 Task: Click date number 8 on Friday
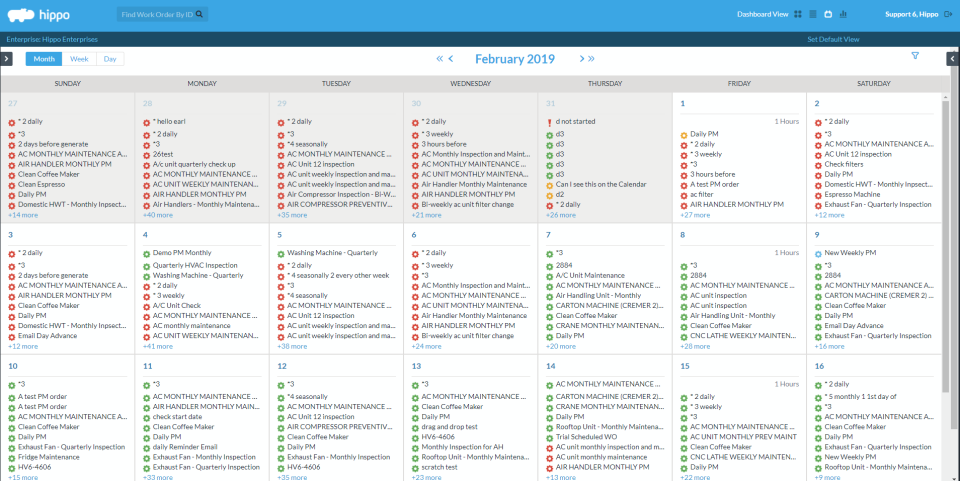(683, 234)
